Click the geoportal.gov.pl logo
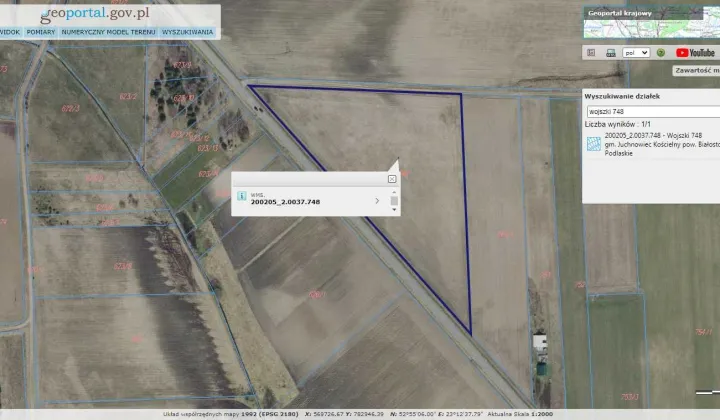This screenshot has width=720, height=420. click(x=95, y=14)
